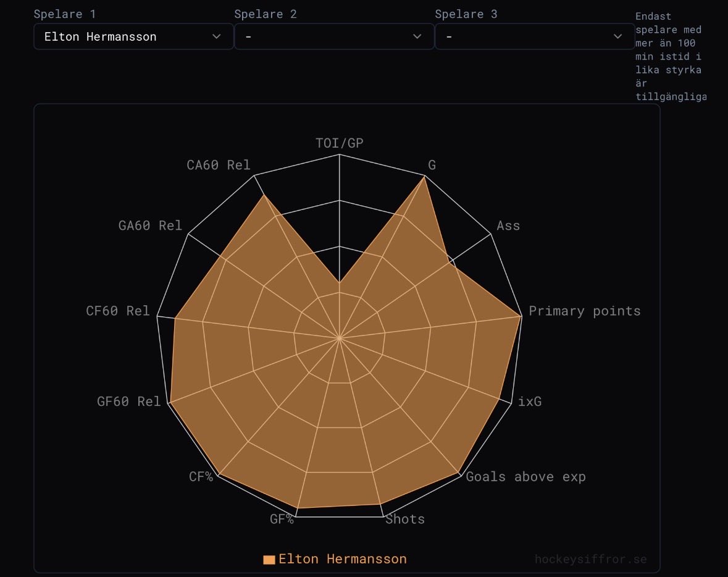
Task: Click the GF% axis label
Action: (x=282, y=519)
